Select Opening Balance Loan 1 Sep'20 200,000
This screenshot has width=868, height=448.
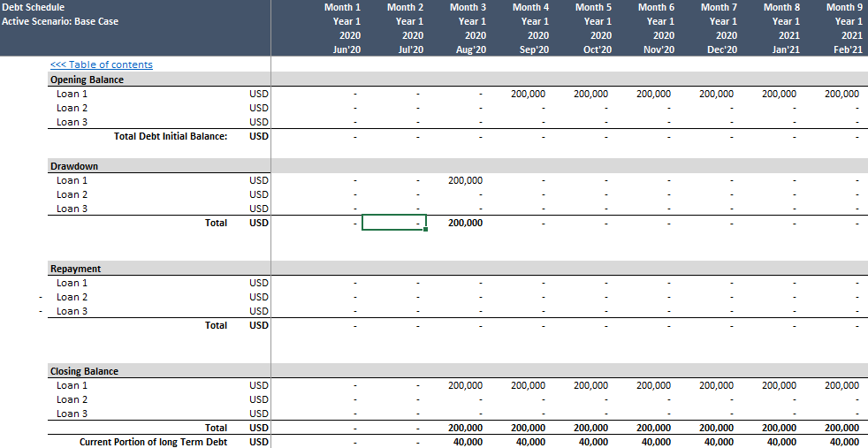point(528,94)
